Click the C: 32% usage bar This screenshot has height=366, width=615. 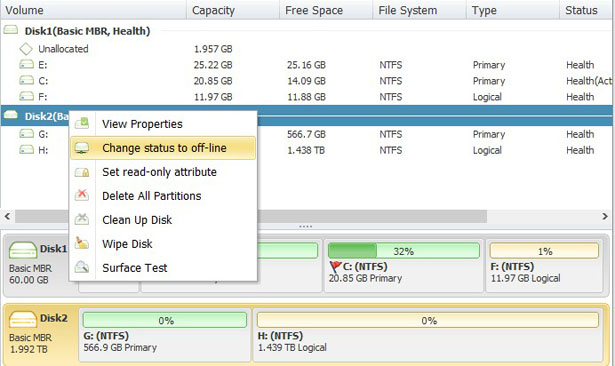click(x=404, y=251)
